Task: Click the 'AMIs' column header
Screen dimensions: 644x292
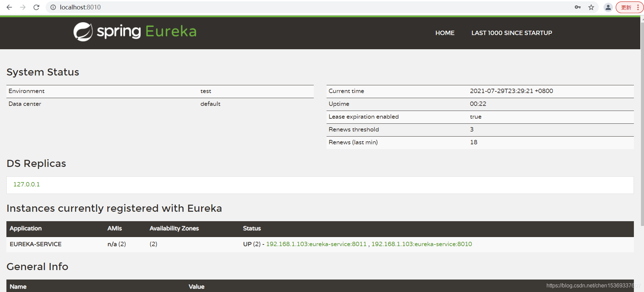Action: point(115,229)
